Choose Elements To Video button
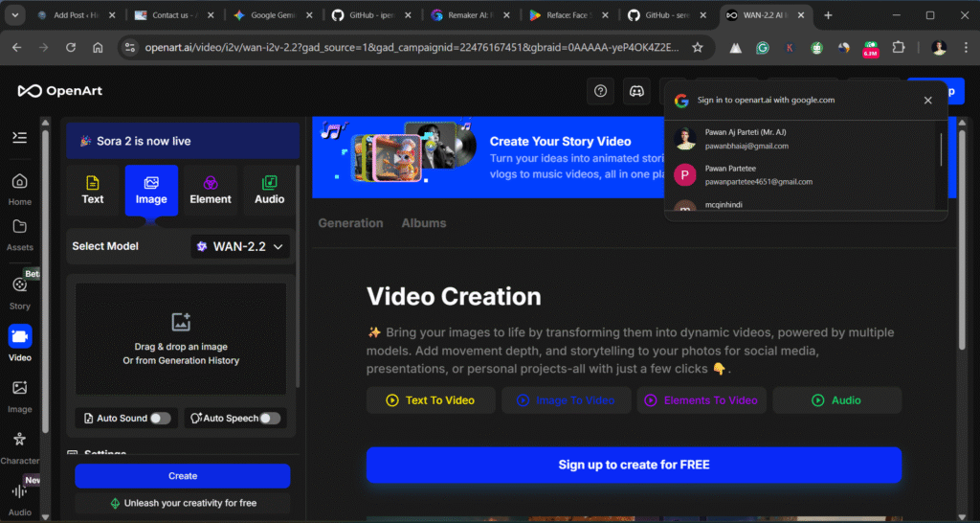 point(702,400)
